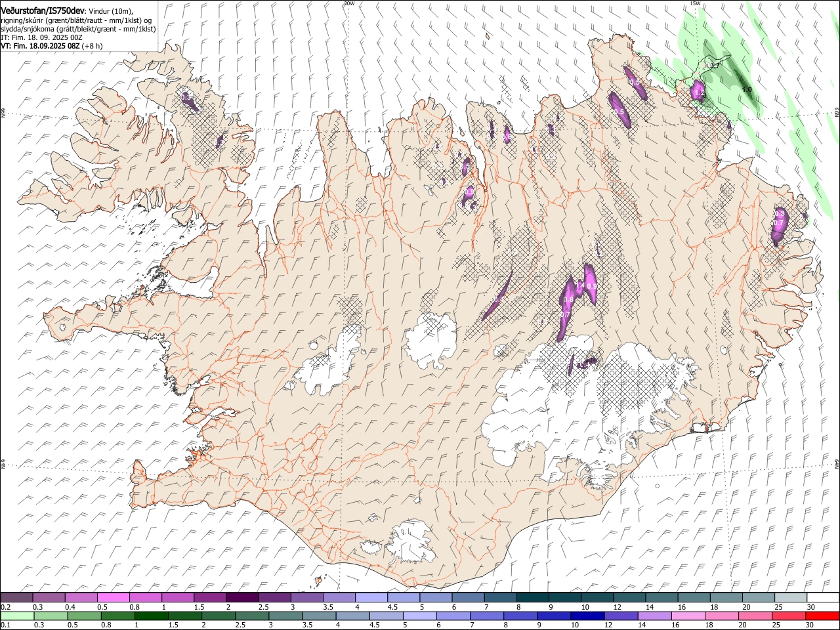This screenshot has width=840, height=630.
Task: Click the '0.1' label in the legend
Action: click(5, 625)
